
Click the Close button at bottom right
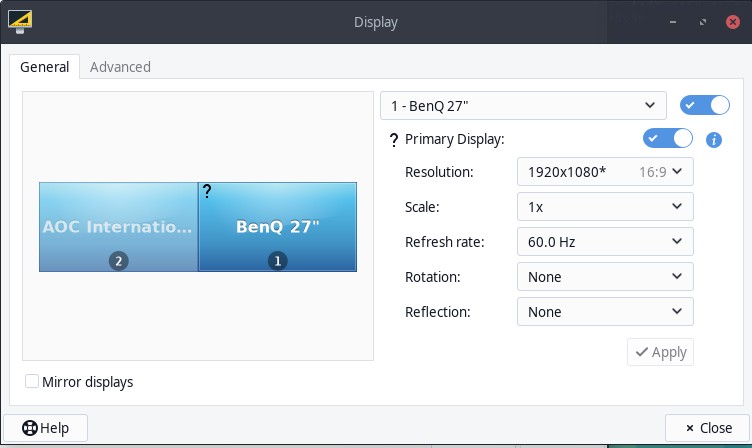pyautogui.click(x=707, y=428)
